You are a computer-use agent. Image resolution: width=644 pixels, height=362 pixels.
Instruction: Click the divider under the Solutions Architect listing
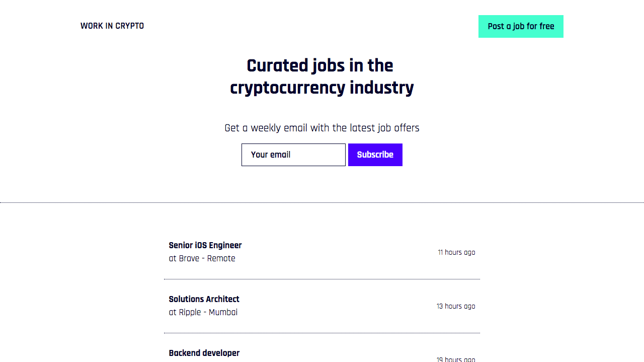pos(322,333)
